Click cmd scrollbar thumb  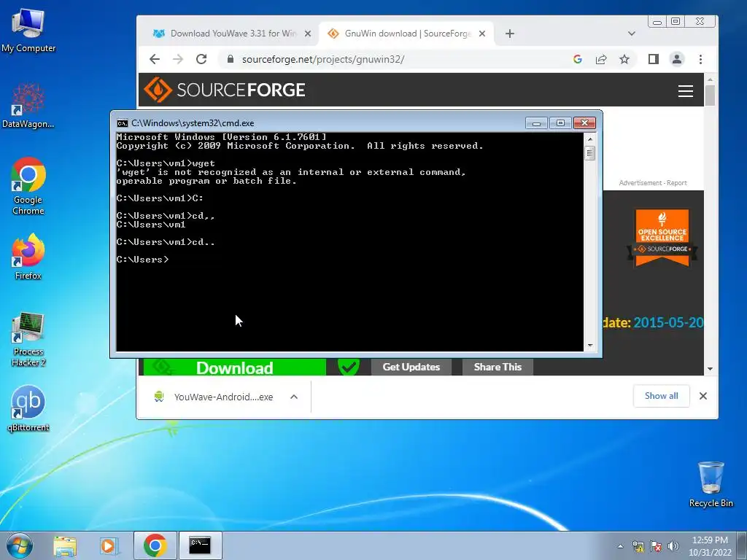coord(589,153)
